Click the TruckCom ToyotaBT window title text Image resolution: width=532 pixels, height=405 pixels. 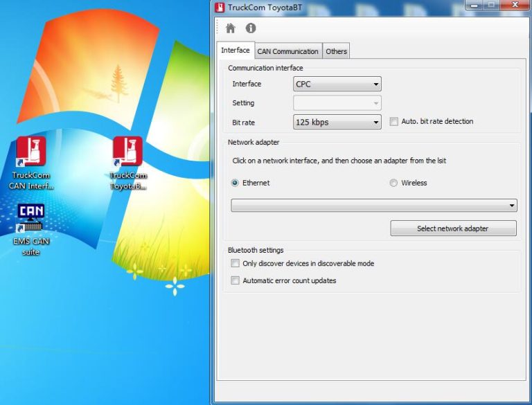265,8
